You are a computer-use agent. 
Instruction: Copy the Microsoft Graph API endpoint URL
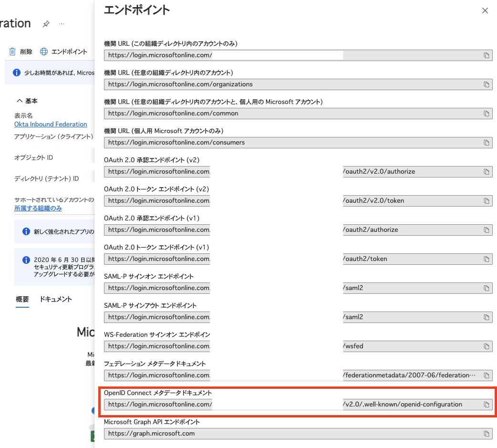[487, 434]
